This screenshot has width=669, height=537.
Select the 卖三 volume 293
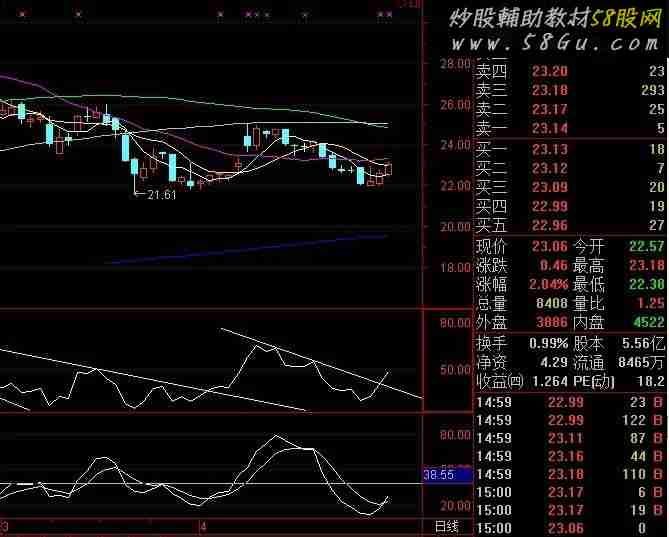pos(653,90)
